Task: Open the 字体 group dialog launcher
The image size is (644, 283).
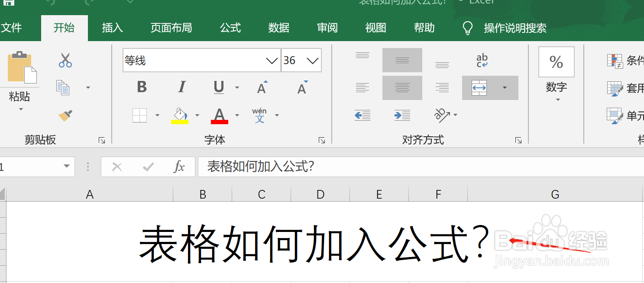Action: click(x=322, y=140)
